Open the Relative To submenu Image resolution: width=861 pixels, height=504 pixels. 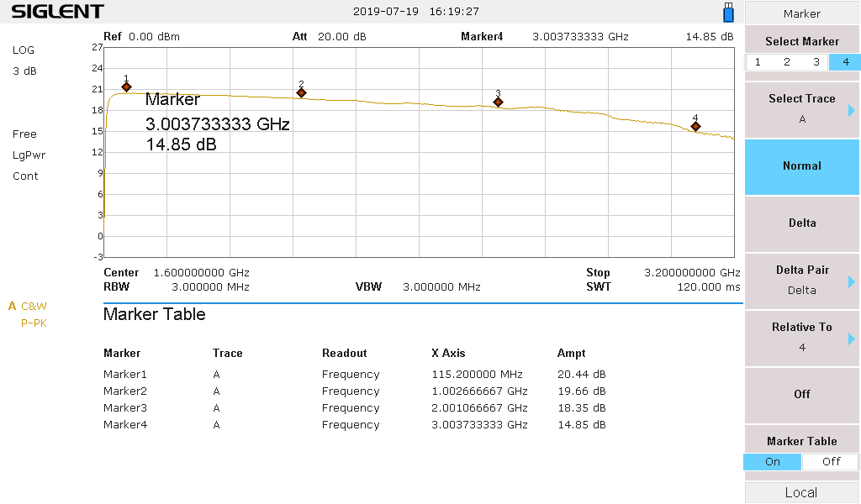(801, 338)
